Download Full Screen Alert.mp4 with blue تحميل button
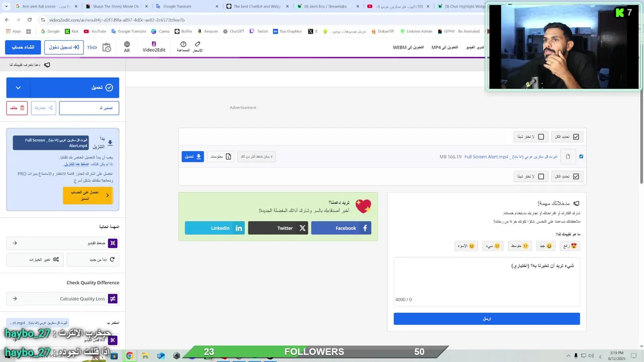The image size is (644, 362). [x=193, y=156]
